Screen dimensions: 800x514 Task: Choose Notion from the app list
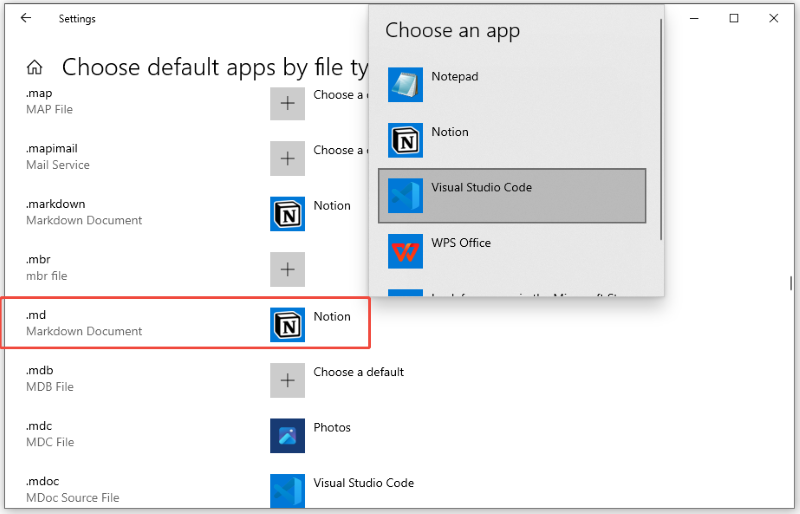[x=512, y=140]
